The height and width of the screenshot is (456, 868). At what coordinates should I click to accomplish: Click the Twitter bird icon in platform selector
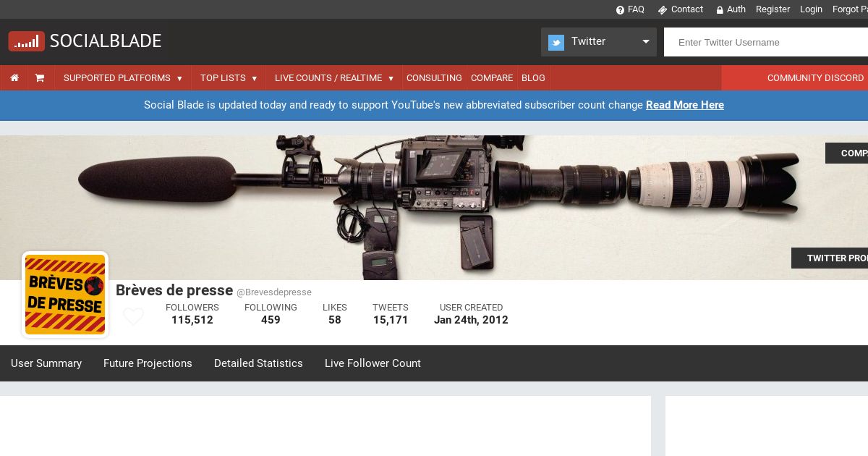click(556, 42)
